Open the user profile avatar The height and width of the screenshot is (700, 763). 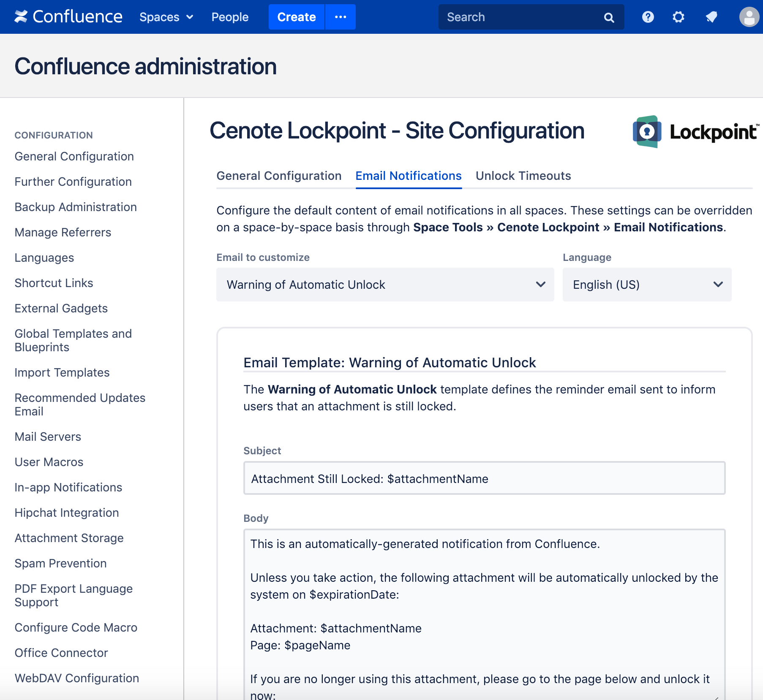click(749, 17)
